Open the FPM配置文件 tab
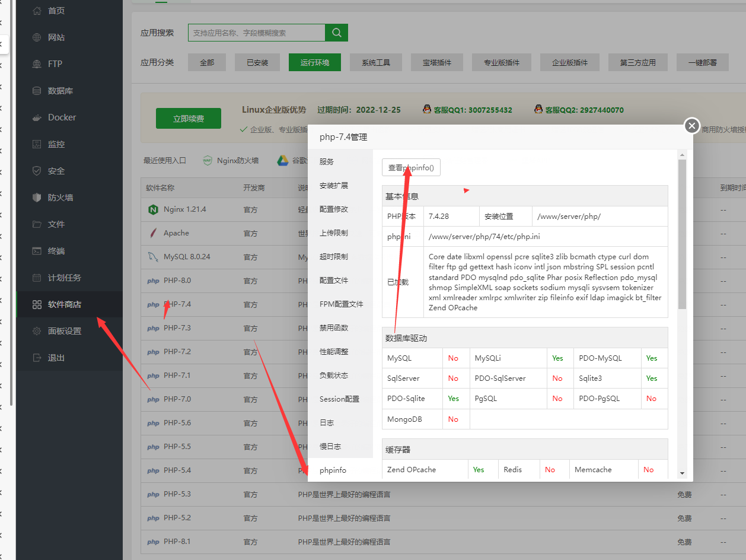Image resolution: width=746 pixels, height=560 pixels. click(340, 304)
